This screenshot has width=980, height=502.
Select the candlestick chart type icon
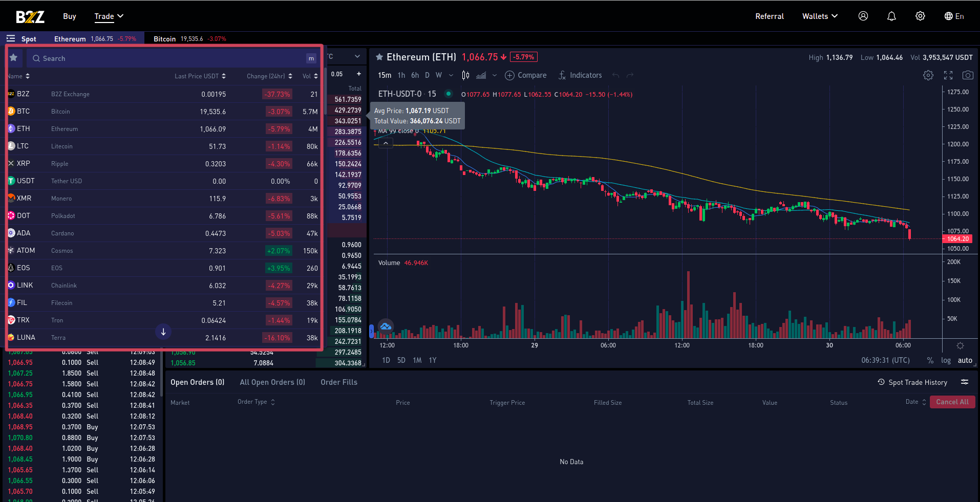465,75
